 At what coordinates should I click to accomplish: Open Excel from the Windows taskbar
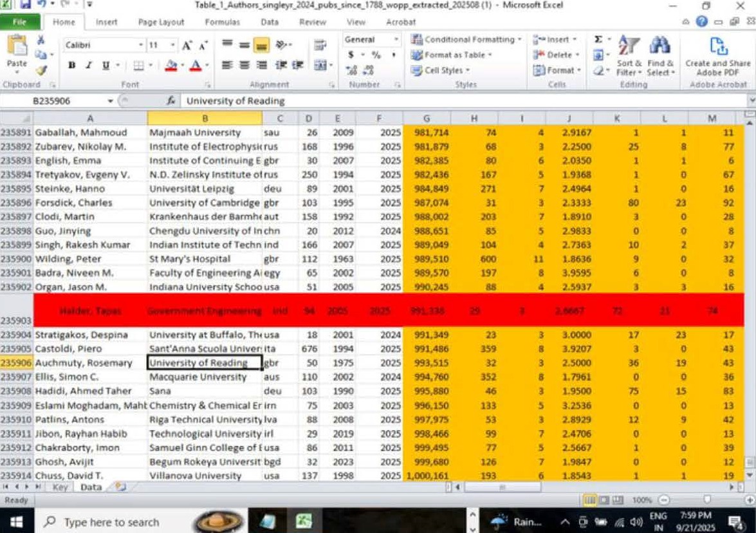tap(304, 521)
